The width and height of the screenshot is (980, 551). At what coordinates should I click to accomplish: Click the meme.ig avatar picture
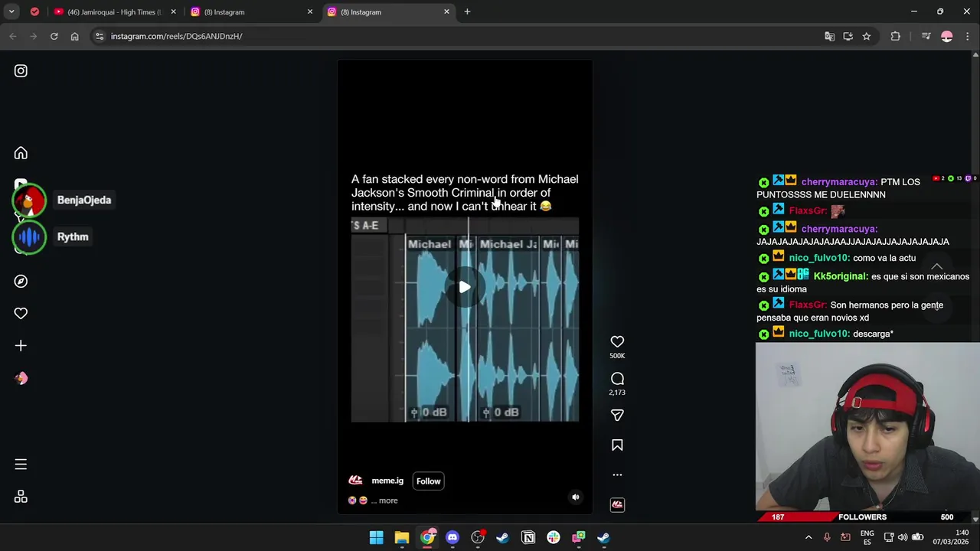(355, 481)
